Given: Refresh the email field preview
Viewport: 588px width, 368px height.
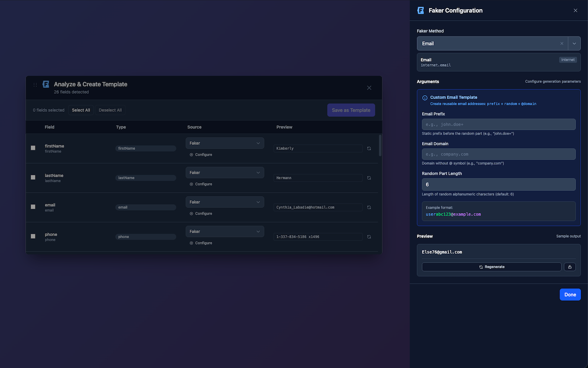Looking at the screenshot, I should tap(369, 207).
